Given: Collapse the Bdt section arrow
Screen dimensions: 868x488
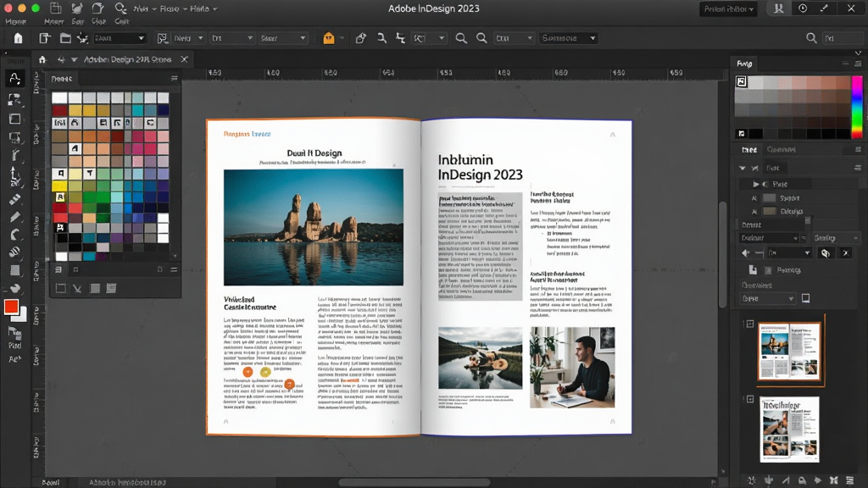Looking at the screenshot, I should click(743, 168).
